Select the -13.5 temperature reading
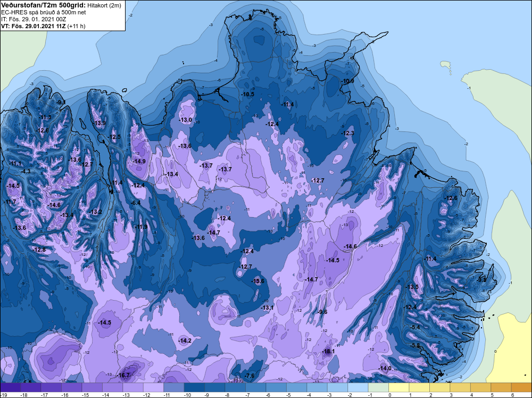Image resolution: width=532 pixels, height=398 pixels. [x=412, y=287]
